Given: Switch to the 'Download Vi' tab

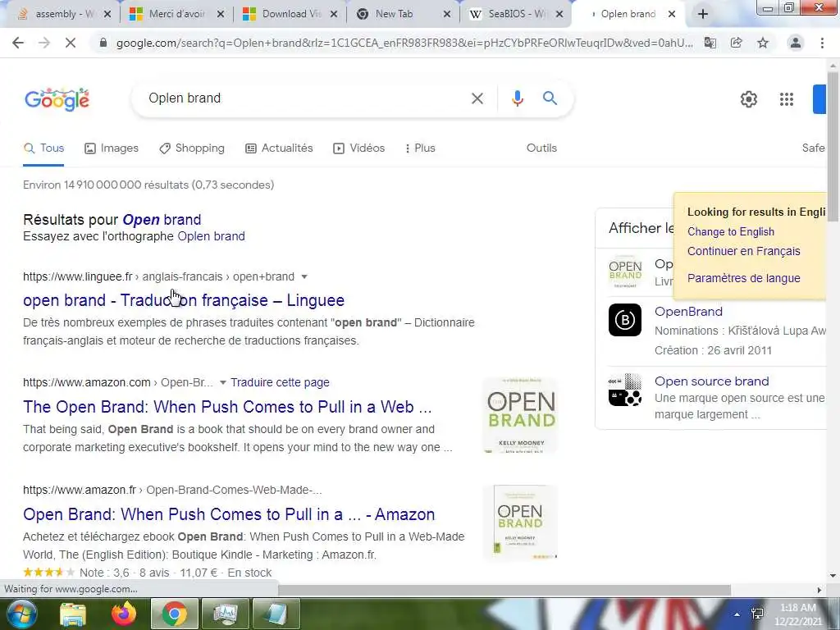Looking at the screenshot, I should click(291, 15).
